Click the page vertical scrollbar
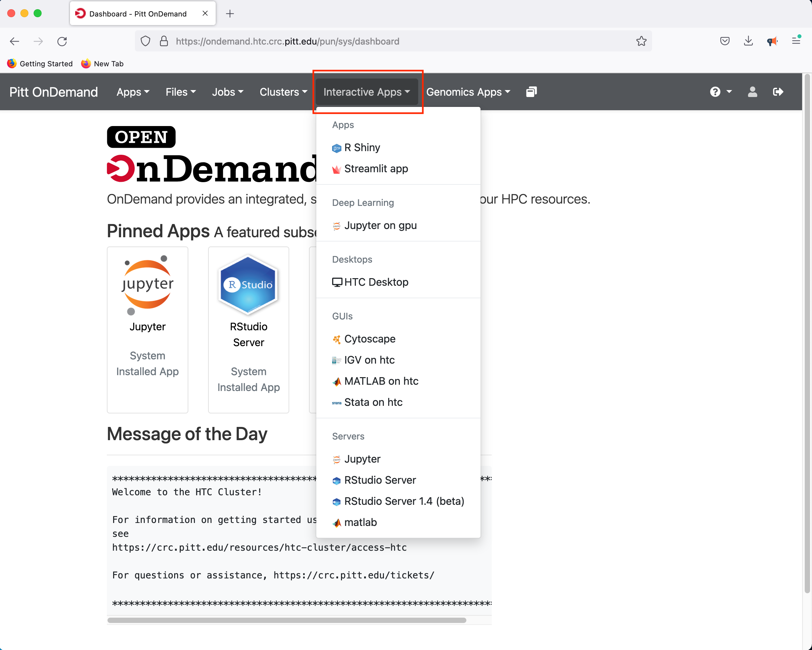This screenshot has height=650, width=812. click(807, 334)
